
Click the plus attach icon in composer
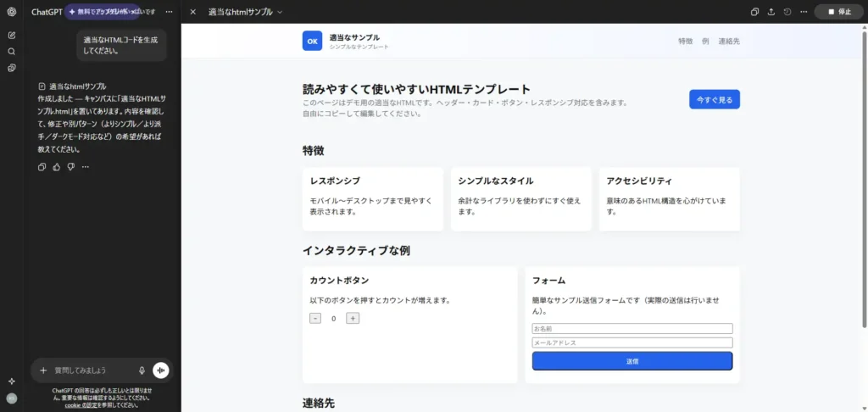point(43,370)
